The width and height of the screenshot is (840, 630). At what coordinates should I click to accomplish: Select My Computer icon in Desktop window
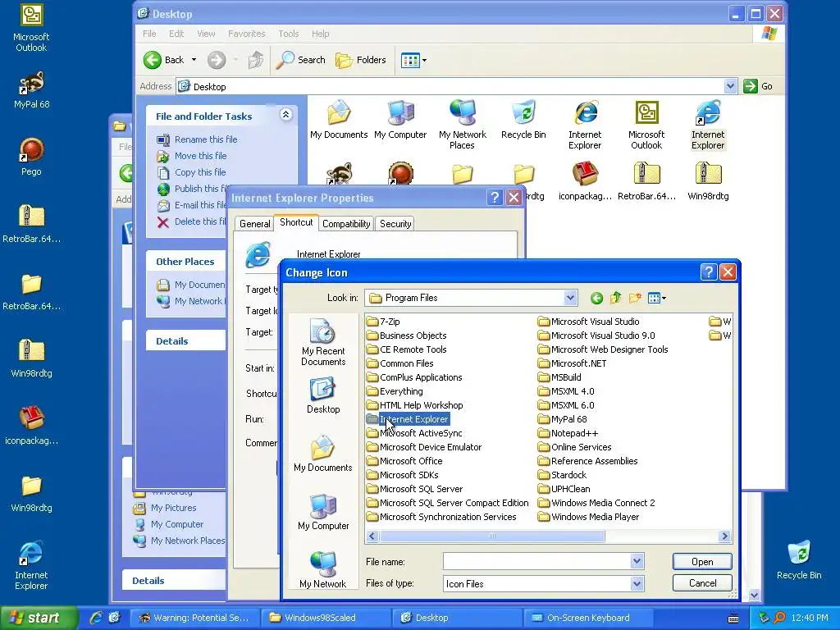(400, 120)
